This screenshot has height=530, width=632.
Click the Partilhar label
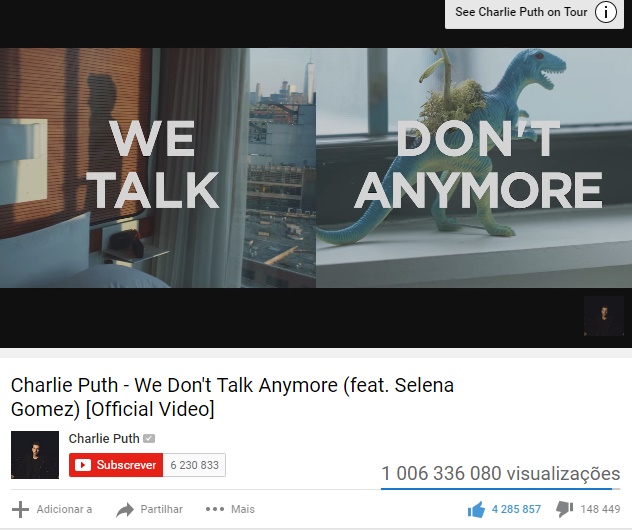(161, 509)
